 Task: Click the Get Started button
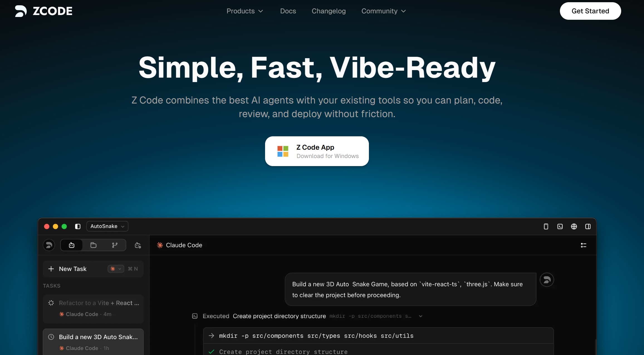(590, 11)
